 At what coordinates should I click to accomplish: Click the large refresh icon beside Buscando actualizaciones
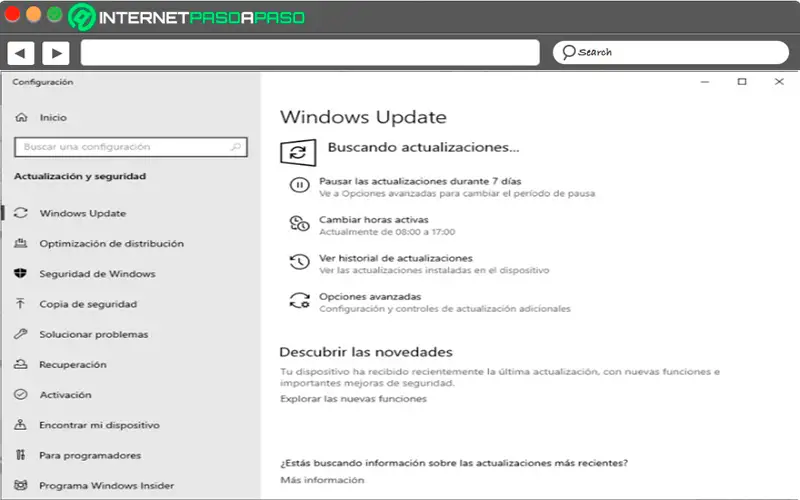298,152
